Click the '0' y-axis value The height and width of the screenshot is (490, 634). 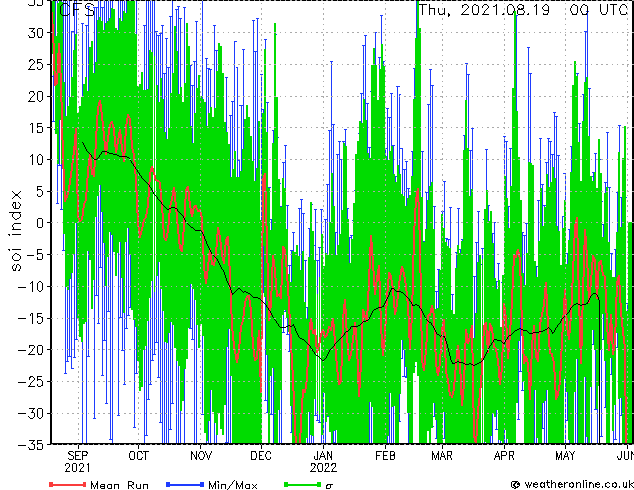(39, 223)
